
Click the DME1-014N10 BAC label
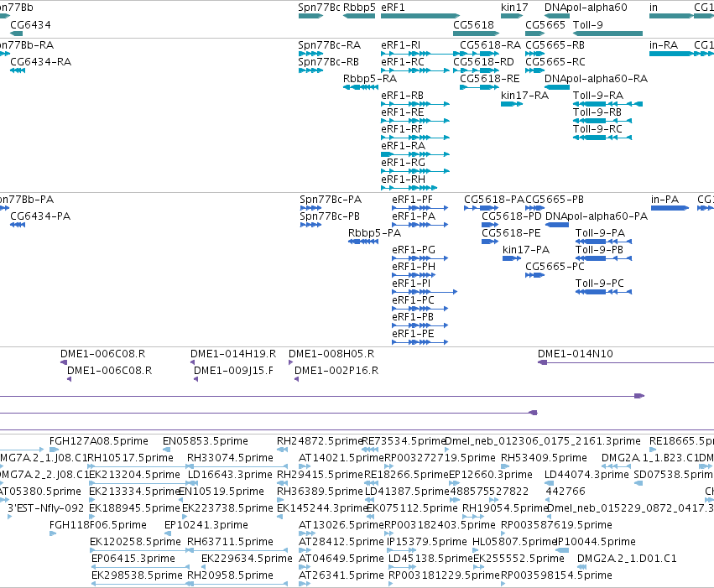click(x=575, y=354)
